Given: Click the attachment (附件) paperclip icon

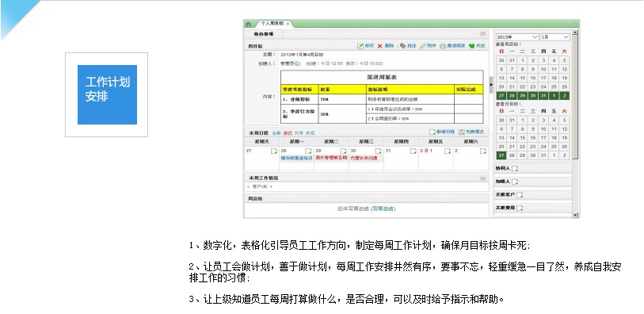Looking at the screenshot, I should point(422,46).
